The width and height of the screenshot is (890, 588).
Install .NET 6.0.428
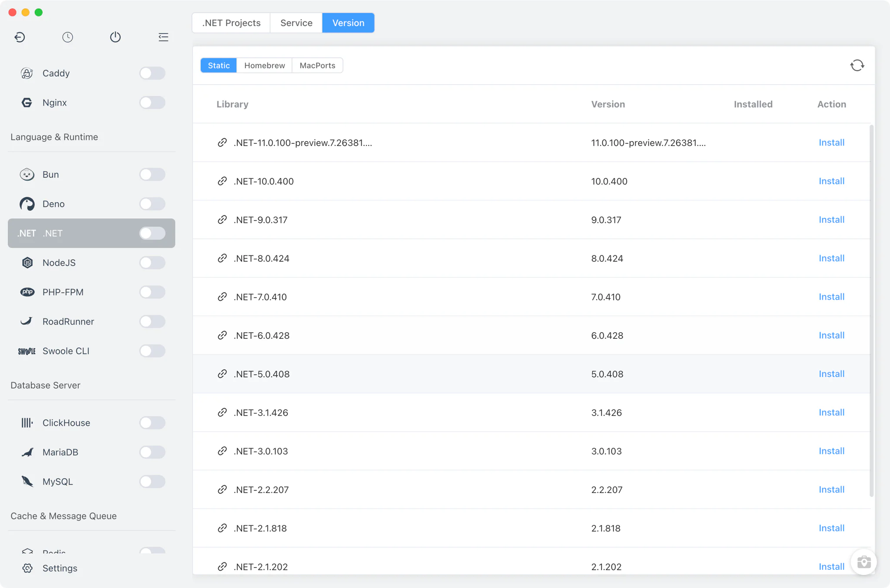(x=831, y=335)
